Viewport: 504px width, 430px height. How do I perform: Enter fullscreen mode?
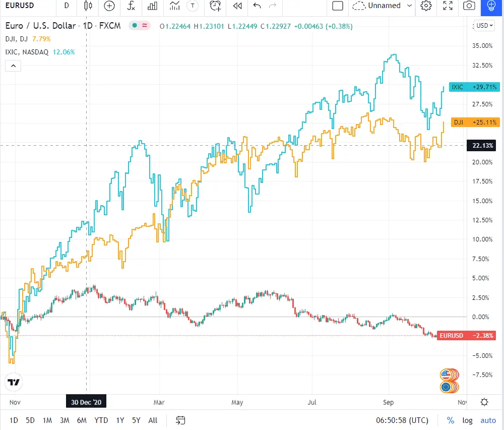[448, 6]
